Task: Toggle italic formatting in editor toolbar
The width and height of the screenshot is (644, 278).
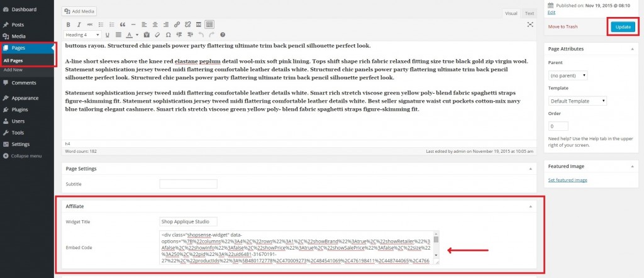Action: coord(79,25)
